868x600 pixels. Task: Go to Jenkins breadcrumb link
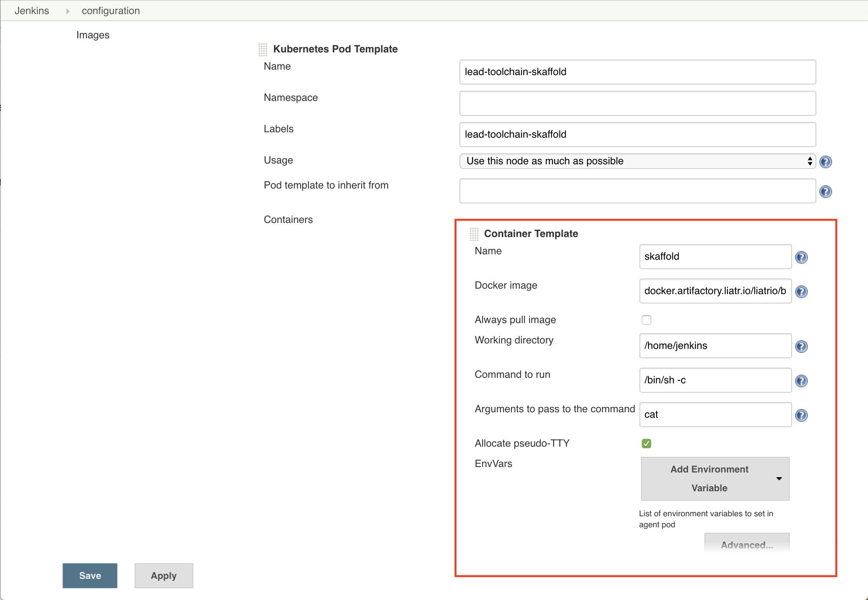point(32,11)
